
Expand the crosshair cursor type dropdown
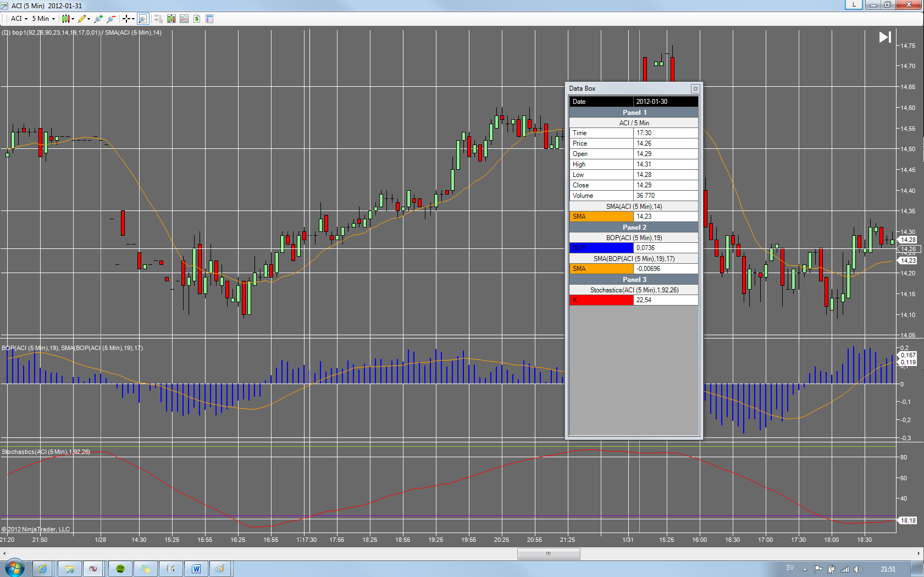(x=129, y=19)
